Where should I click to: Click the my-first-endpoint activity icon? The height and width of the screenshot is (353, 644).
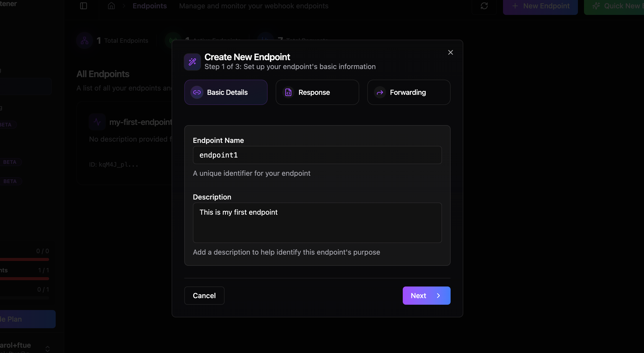tap(97, 122)
